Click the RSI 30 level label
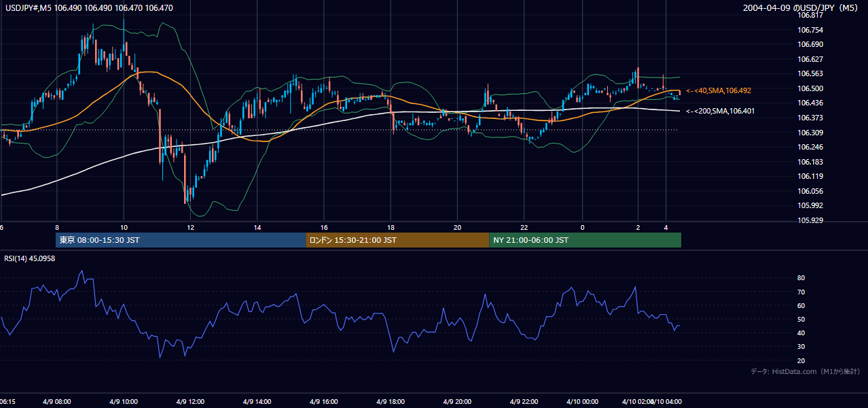The image size is (868, 408). [801, 347]
